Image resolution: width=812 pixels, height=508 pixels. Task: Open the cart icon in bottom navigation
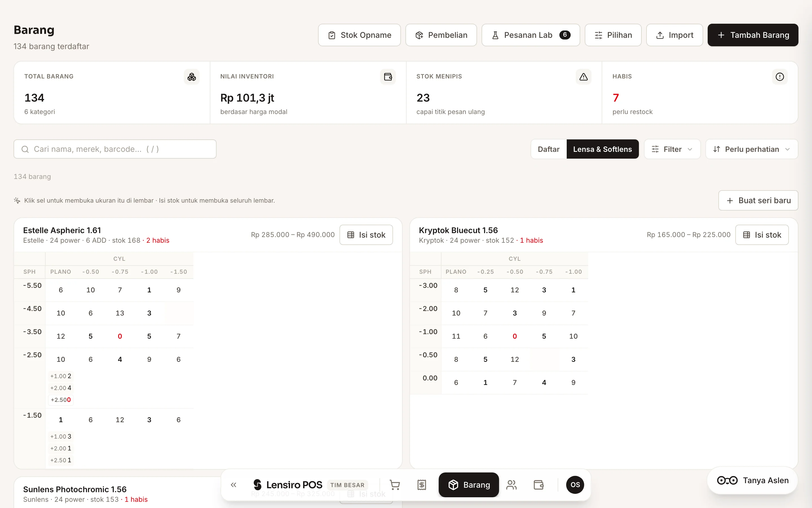click(x=395, y=485)
